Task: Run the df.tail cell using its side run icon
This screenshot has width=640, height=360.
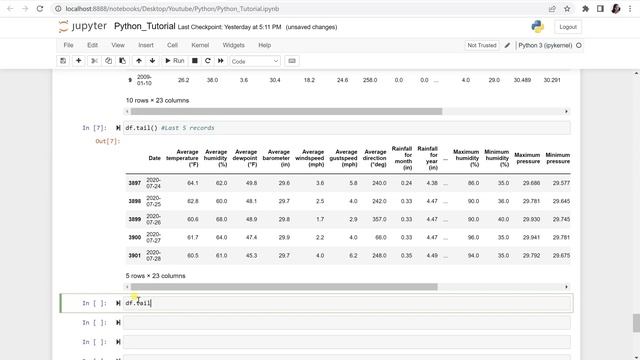Action: click(118, 303)
